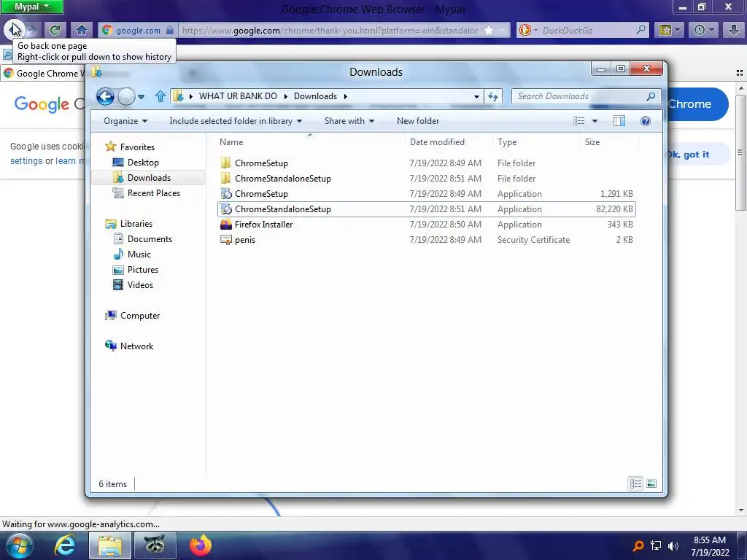This screenshot has height=560, width=747.
Task: Sort files by Date modified column
Action: tap(437, 142)
